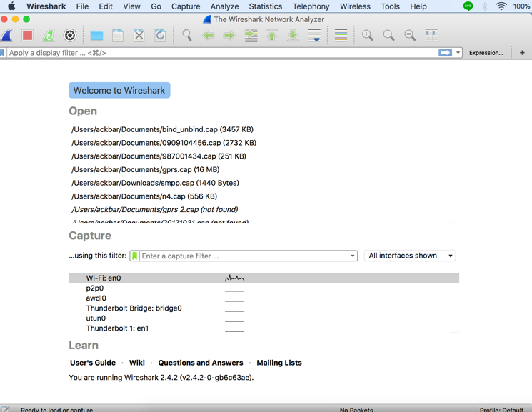Save the capture file via the toolbar icon

point(118,35)
